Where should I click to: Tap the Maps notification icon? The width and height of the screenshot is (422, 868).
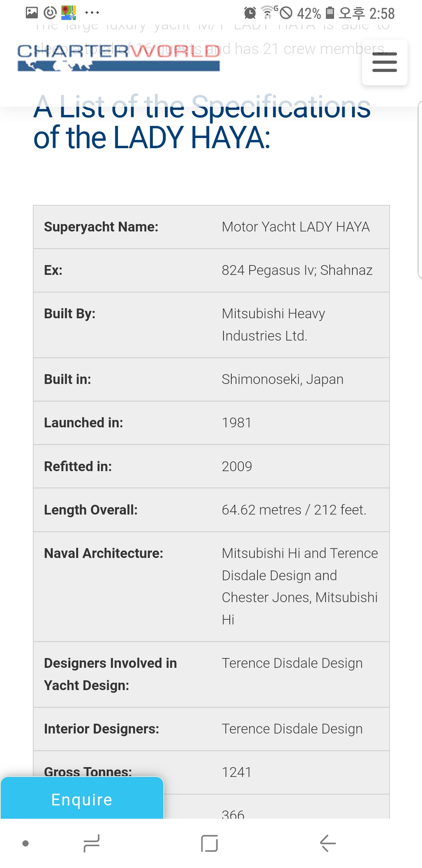[68, 13]
